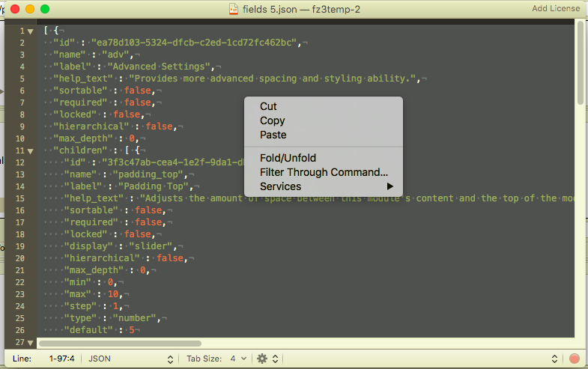The height and width of the screenshot is (369, 588).
Task: Click the vertical scrollbar thumb
Action: 581,63
